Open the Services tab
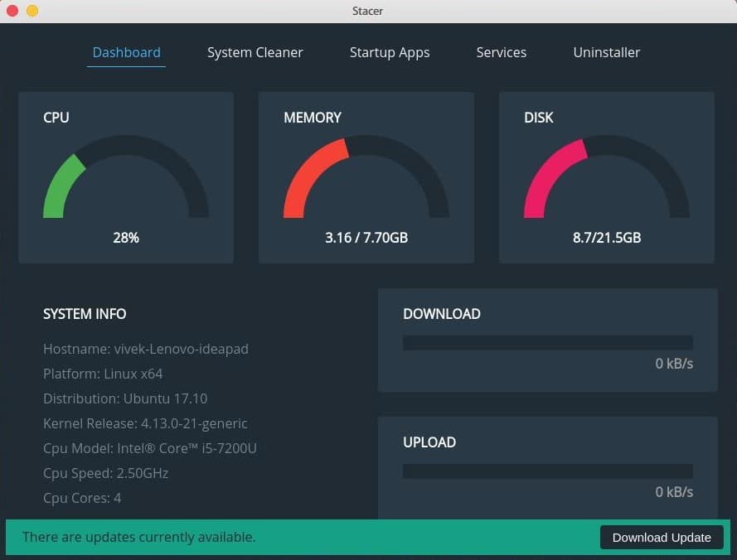 pos(501,52)
